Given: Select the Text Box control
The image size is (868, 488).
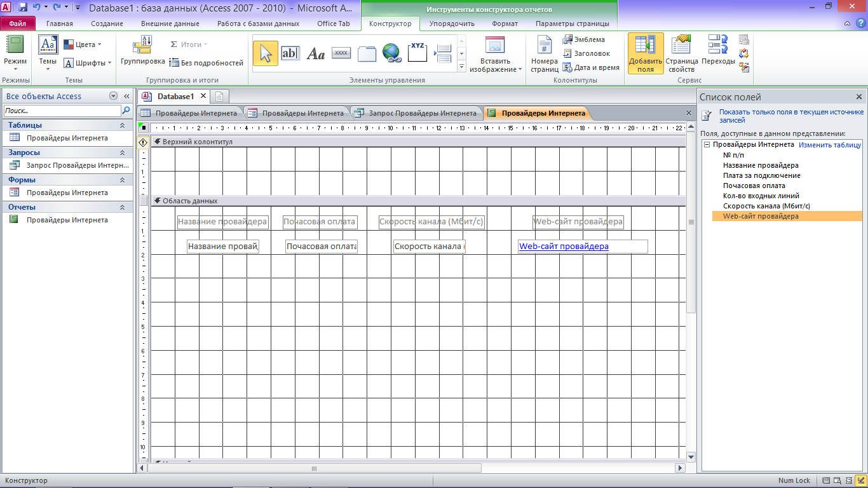Looking at the screenshot, I should tap(290, 53).
